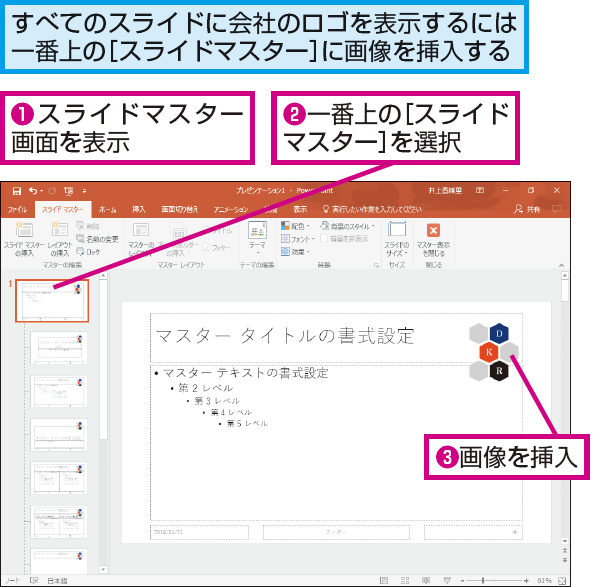Click マスター テキストの書式設定 bullet text
The height and width of the screenshot is (587, 600).
click(245, 373)
